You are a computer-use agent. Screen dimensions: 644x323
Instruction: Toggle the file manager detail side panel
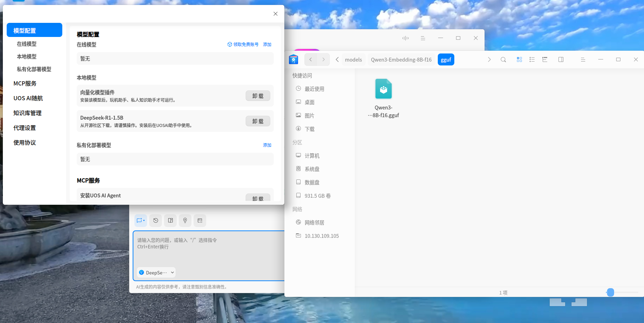(x=561, y=59)
